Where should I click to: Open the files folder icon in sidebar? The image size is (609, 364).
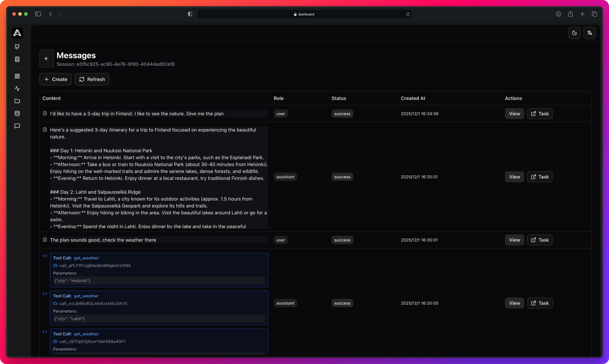(17, 101)
